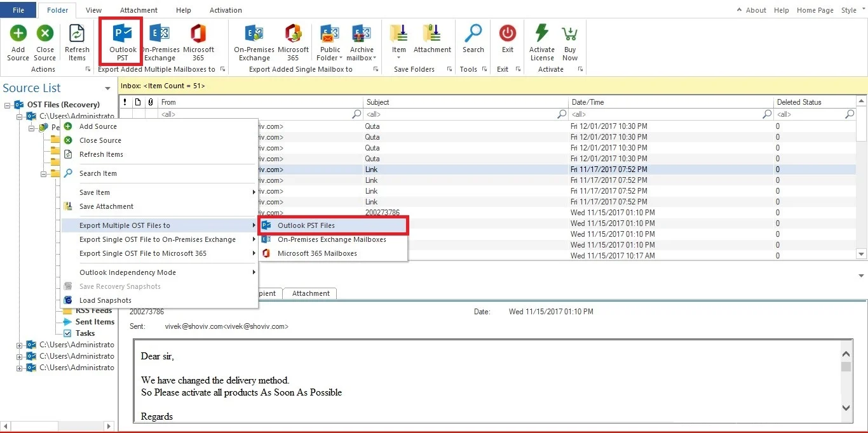Click the Help link beside About
This screenshot has height=433, width=868.
pyautogui.click(x=782, y=10)
